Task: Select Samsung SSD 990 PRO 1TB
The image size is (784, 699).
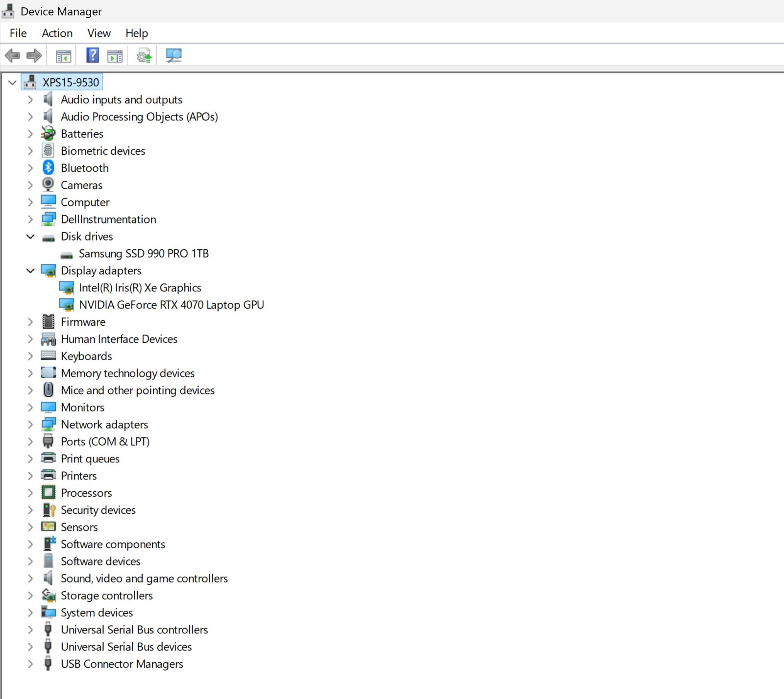Action: [x=144, y=253]
